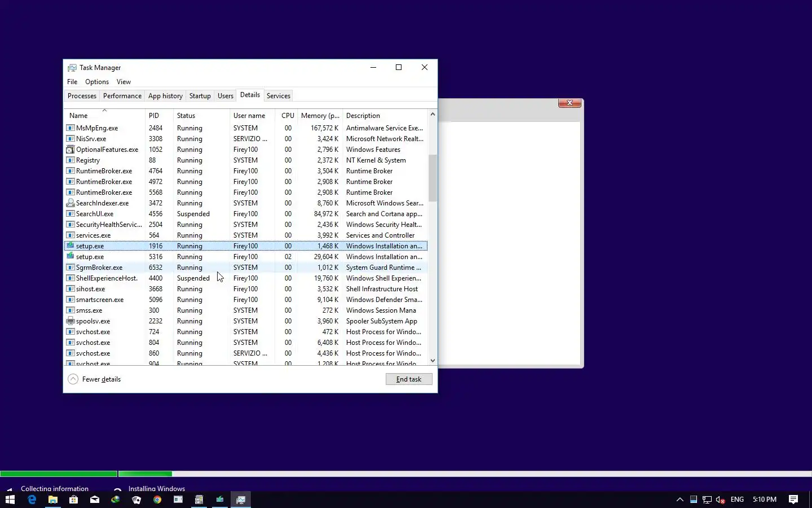
Task: Open the Start menu
Action: pyautogui.click(x=10, y=500)
